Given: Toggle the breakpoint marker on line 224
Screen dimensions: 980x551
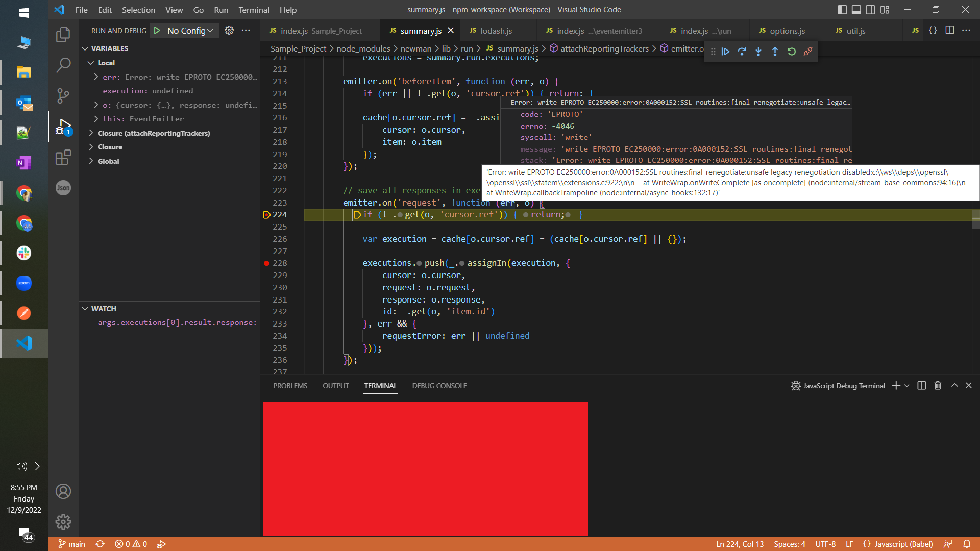Looking at the screenshot, I should coord(266,215).
